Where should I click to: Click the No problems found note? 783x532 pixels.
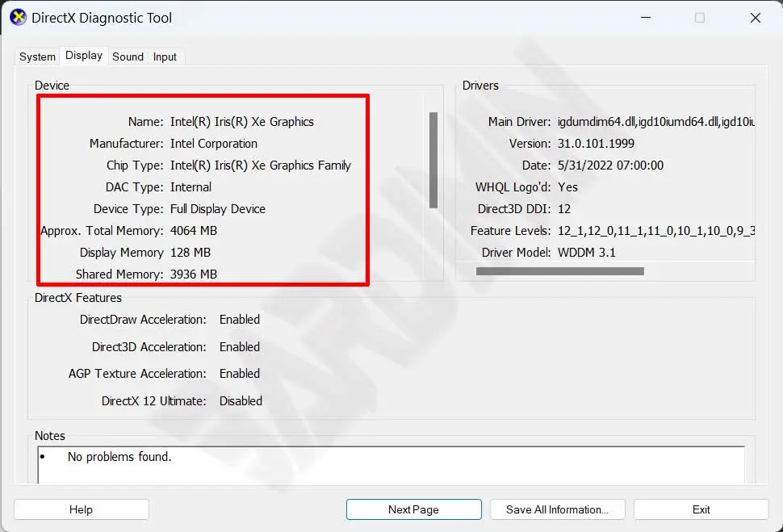coord(119,457)
